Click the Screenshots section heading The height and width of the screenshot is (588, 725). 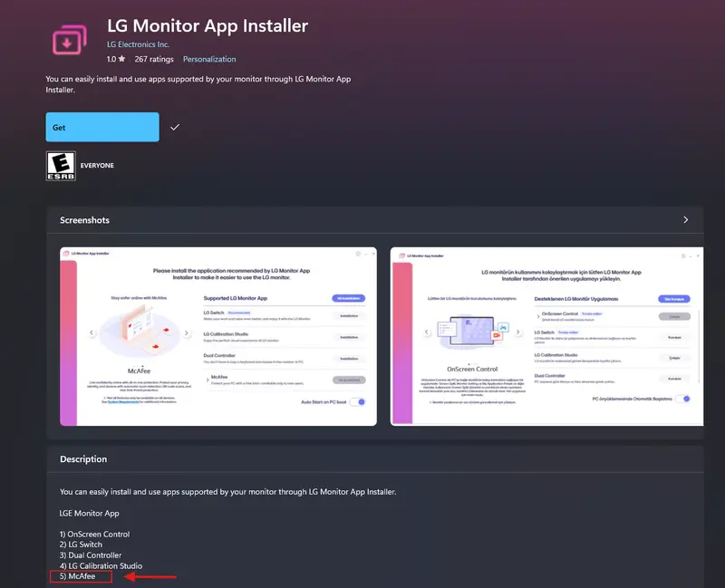tap(84, 220)
